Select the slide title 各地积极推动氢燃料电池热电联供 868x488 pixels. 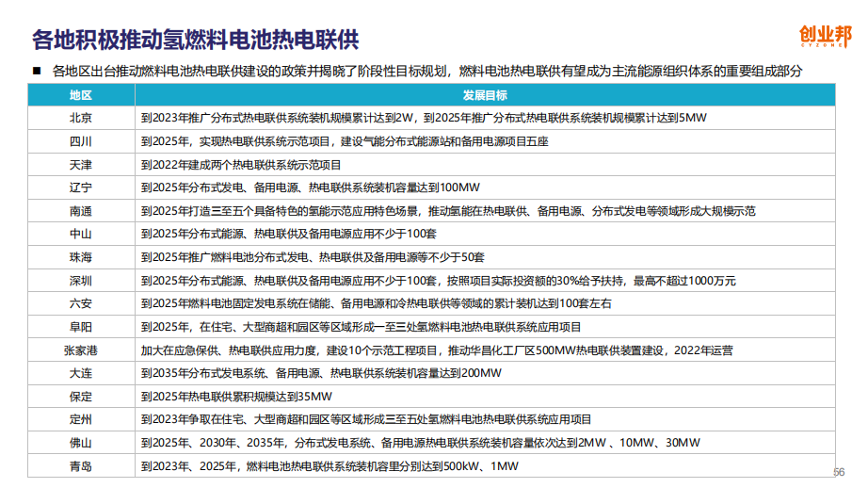195,40
